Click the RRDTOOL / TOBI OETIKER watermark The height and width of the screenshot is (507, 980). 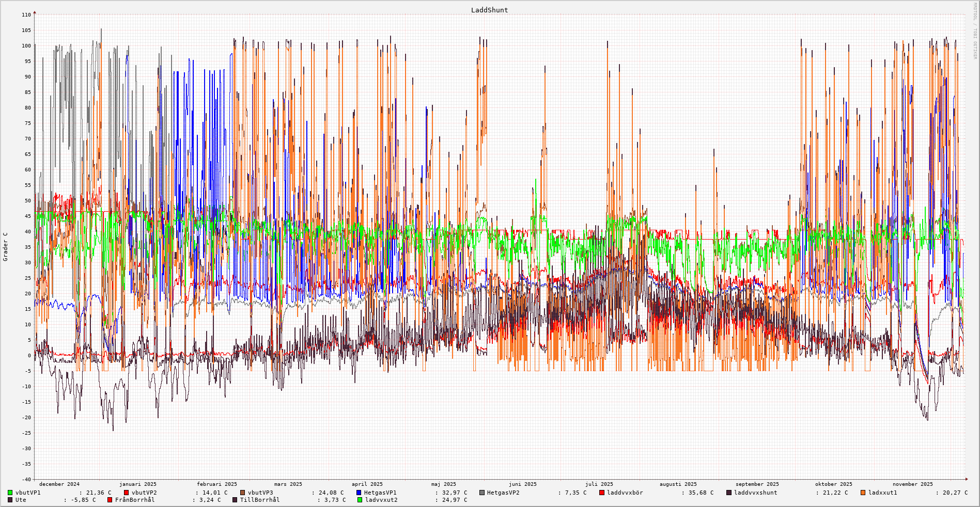coord(975,36)
